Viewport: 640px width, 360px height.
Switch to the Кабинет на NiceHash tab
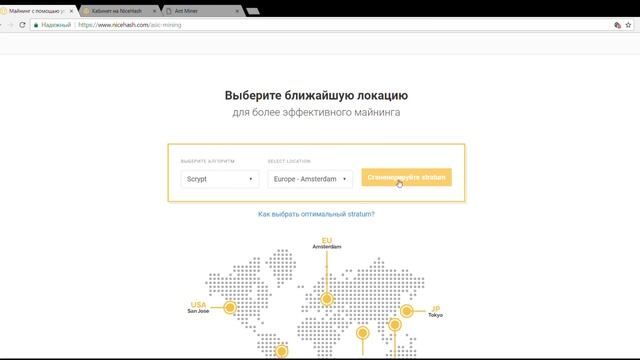(119, 11)
